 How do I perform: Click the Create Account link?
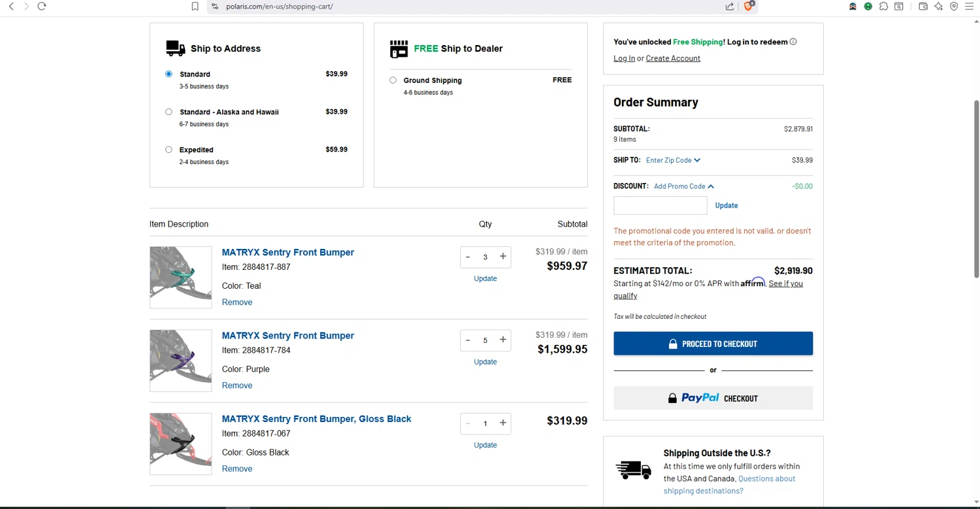point(673,58)
